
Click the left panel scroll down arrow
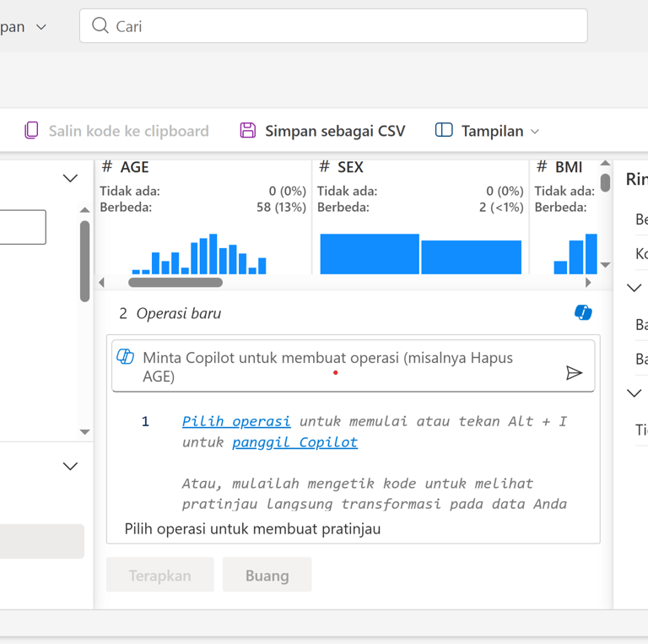84,432
